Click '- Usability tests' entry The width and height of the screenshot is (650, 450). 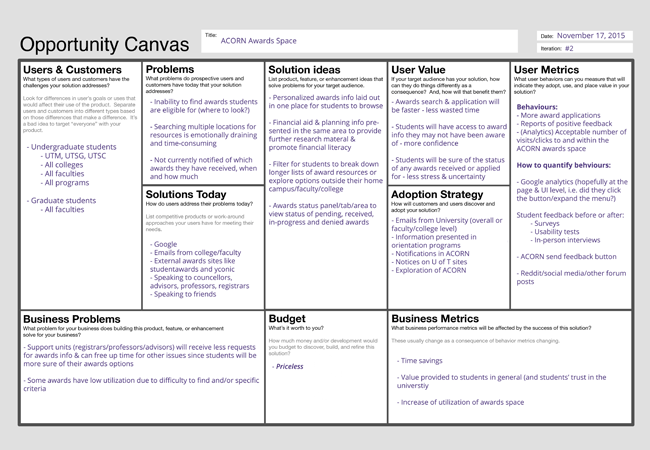(555, 232)
